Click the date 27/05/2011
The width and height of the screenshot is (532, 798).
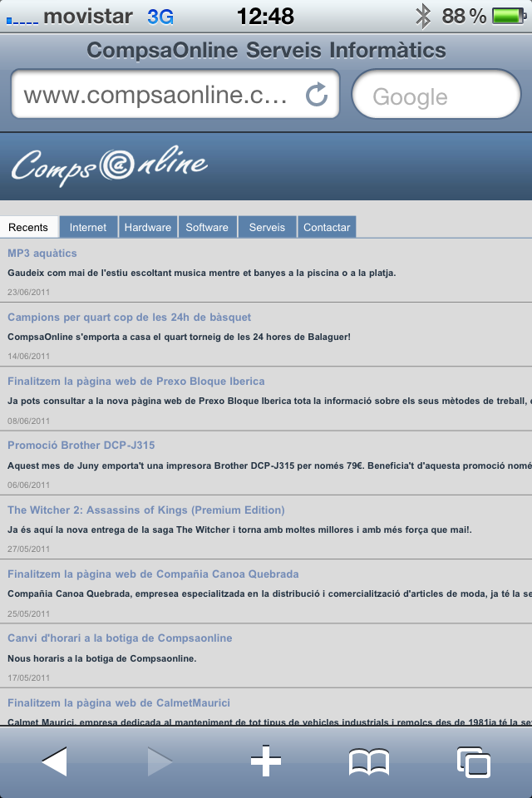pyautogui.click(x=28, y=549)
